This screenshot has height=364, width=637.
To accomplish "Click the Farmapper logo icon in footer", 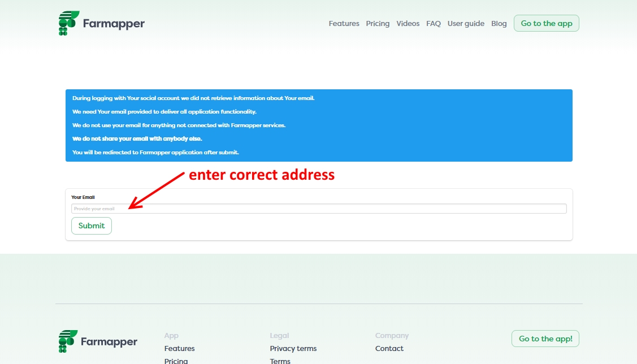I will point(68,341).
